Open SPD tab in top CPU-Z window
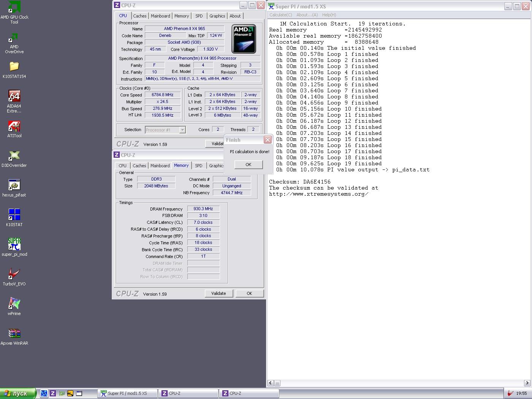 tap(199, 16)
